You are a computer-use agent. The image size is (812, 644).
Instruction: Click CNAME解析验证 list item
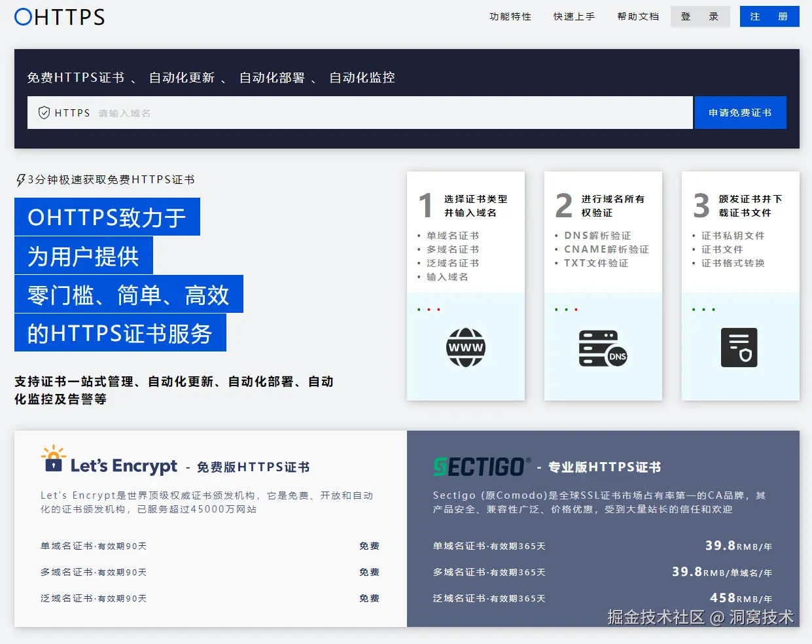(x=607, y=249)
